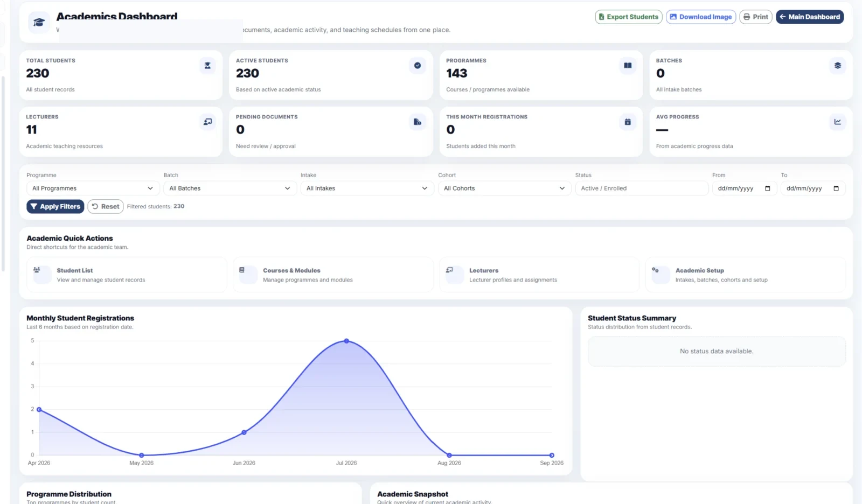Click the Academic Snapshot heading
The image size is (862, 504).
click(x=413, y=494)
